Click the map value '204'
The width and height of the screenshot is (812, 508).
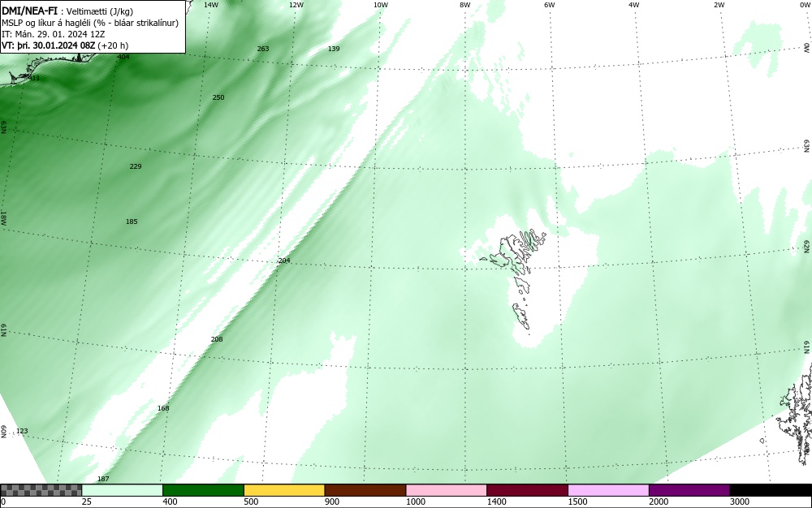tap(284, 260)
